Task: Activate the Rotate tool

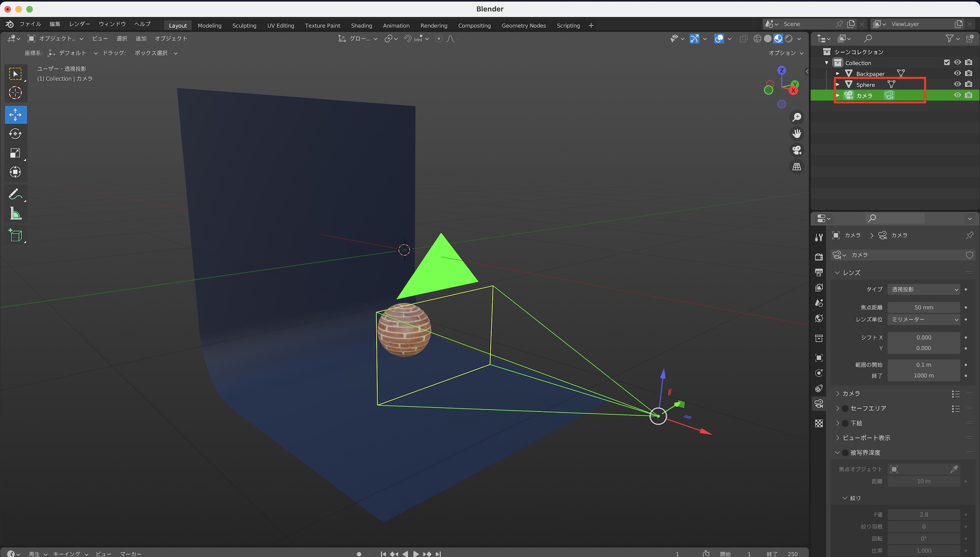Action: (x=15, y=134)
